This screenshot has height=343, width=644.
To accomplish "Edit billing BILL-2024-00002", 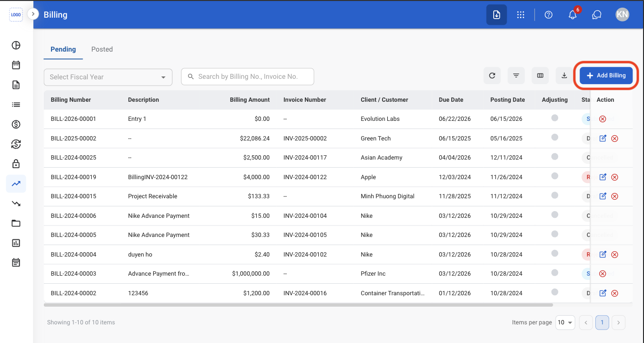I will [602, 293].
